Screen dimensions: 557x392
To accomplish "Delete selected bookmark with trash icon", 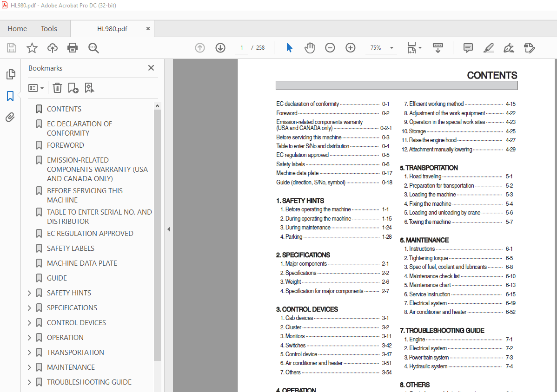I will click(57, 88).
